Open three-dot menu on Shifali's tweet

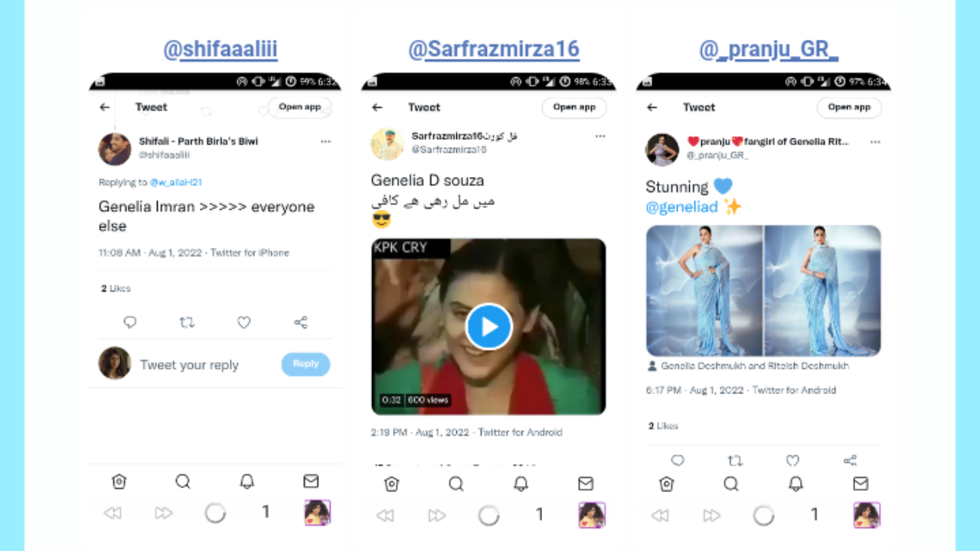tap(326, 142)
